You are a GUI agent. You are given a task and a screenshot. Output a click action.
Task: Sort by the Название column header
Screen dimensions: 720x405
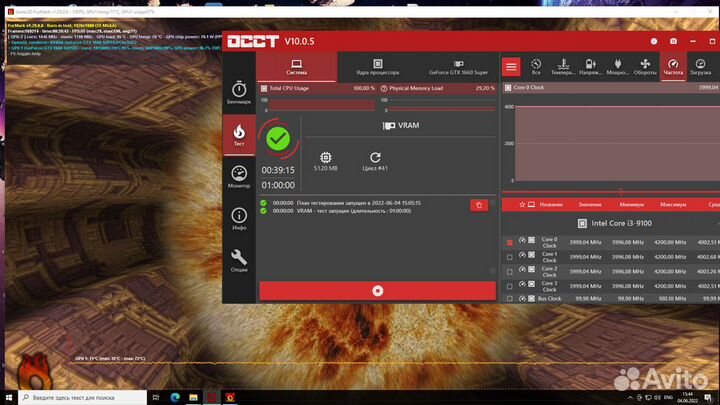pos(551,204)
